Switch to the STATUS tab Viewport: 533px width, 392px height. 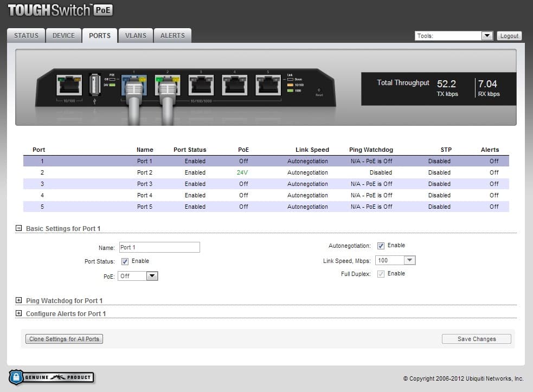(x=26, y=36)
